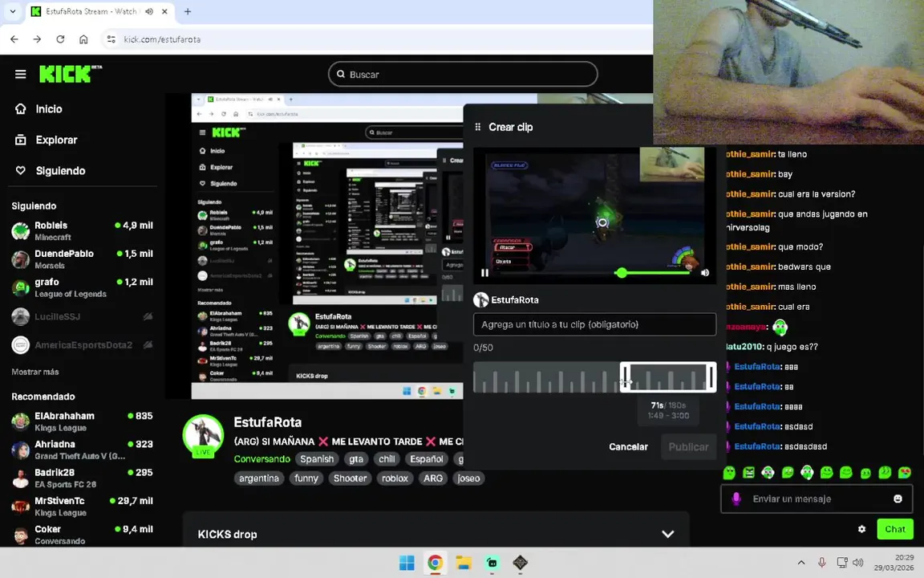Click the green Chat send button

coord(894,529)
